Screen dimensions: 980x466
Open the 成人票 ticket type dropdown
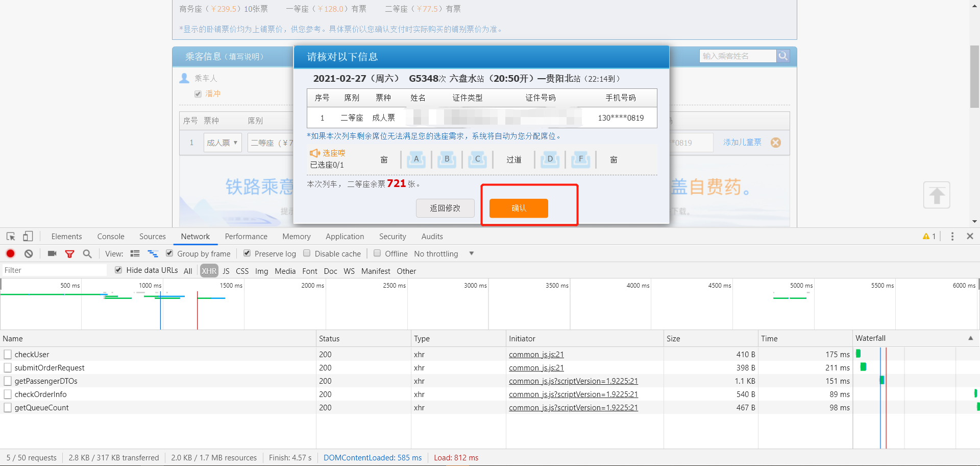coord(222,142)
